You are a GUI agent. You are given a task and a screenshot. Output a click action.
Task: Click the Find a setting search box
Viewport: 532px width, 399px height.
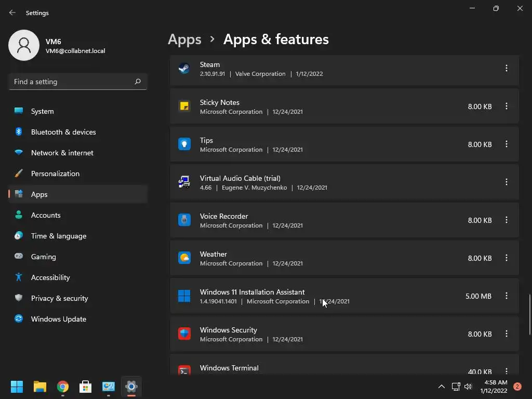[73, 82]
